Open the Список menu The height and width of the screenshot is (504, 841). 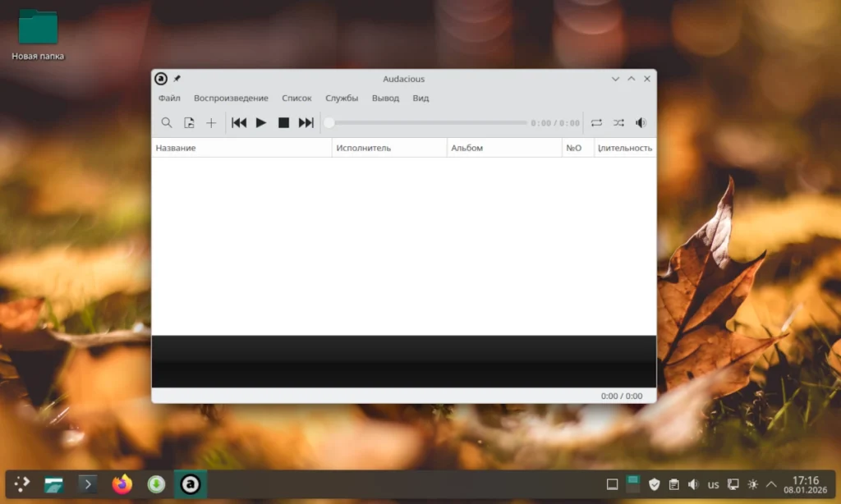296,99
